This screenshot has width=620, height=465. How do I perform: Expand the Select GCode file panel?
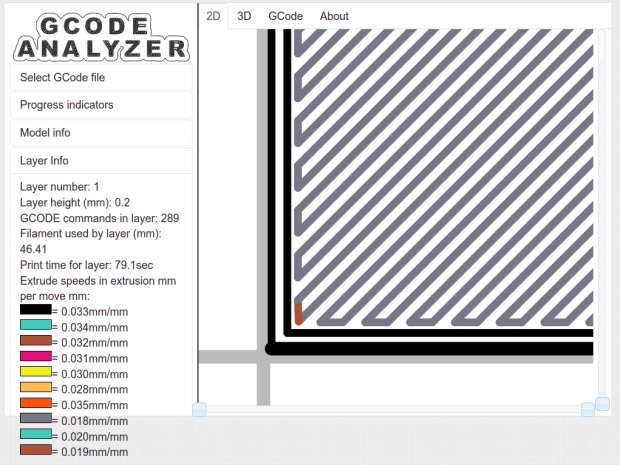click(101, 78)
